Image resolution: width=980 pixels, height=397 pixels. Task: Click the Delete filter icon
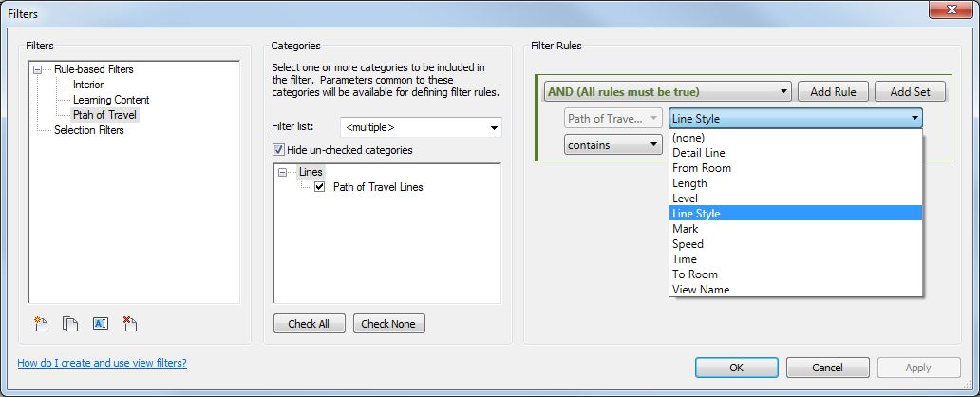tap(131, 324)
